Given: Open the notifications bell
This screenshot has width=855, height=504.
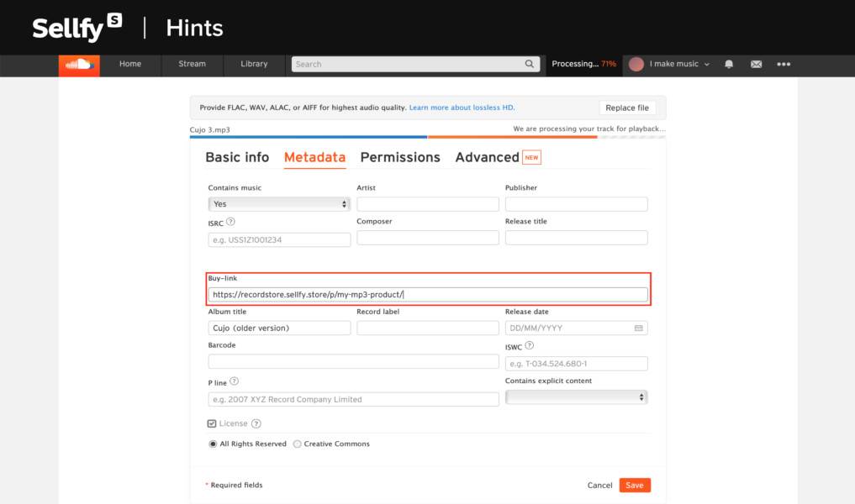Looking at the screenshot, I should pyautogui.click(x=729, y=64).
